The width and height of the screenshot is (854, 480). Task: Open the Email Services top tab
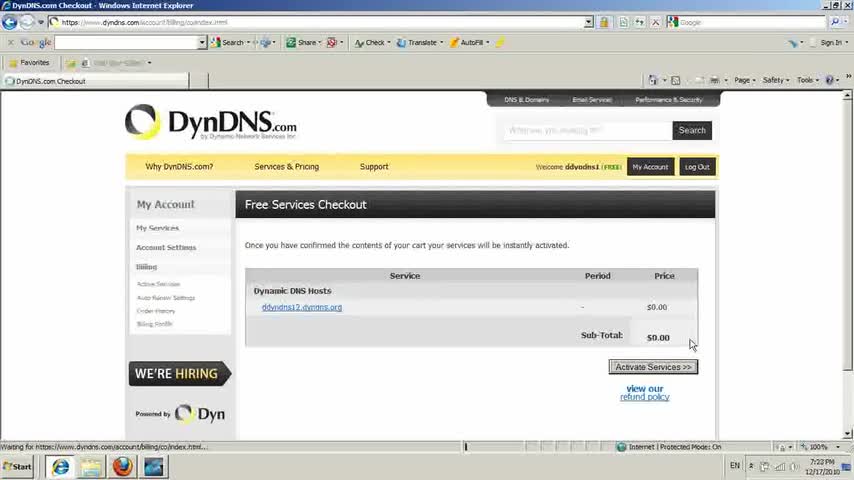point(591,100)
